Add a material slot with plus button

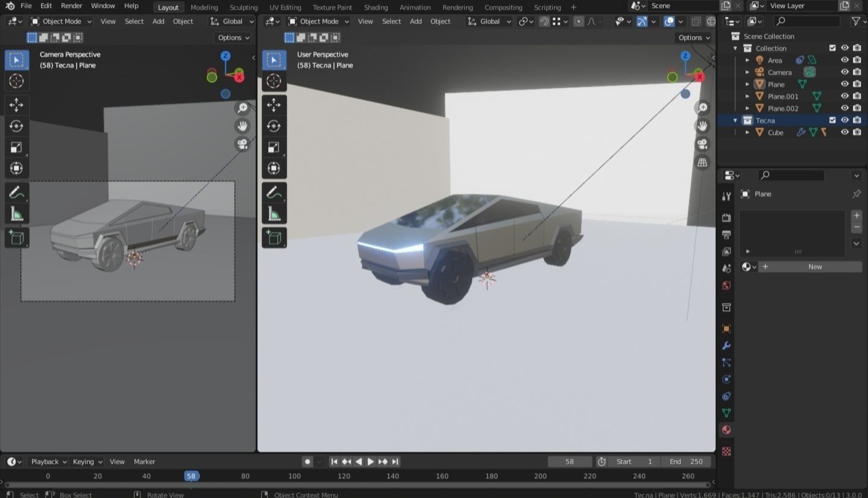point(857,216)
